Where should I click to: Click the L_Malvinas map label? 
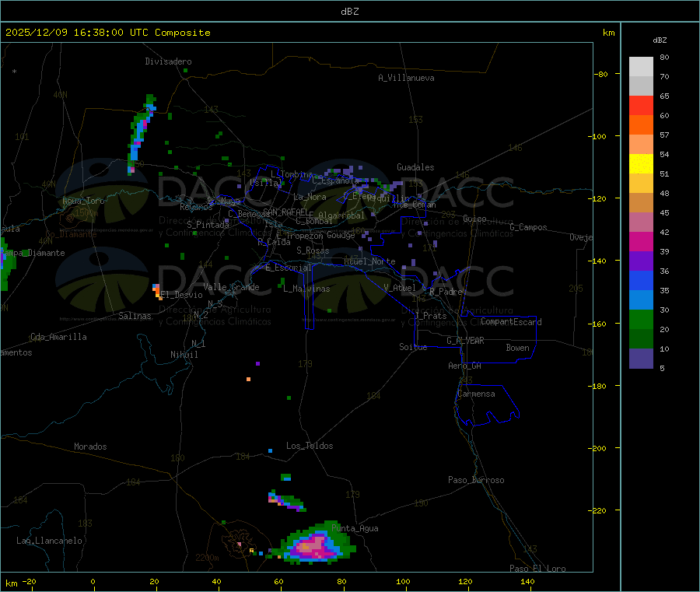click(306, 289)
